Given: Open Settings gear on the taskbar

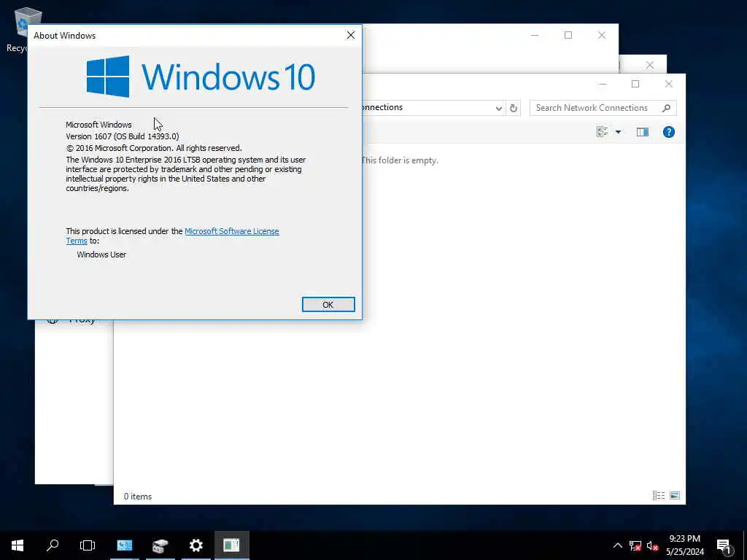Looking at the screenshot, I should click(x=196, y=545).
